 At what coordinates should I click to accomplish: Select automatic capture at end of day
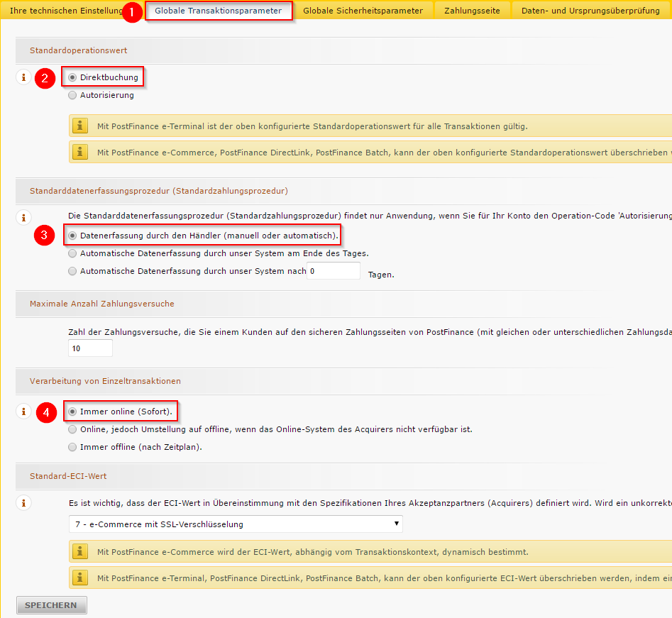point(72,253)
